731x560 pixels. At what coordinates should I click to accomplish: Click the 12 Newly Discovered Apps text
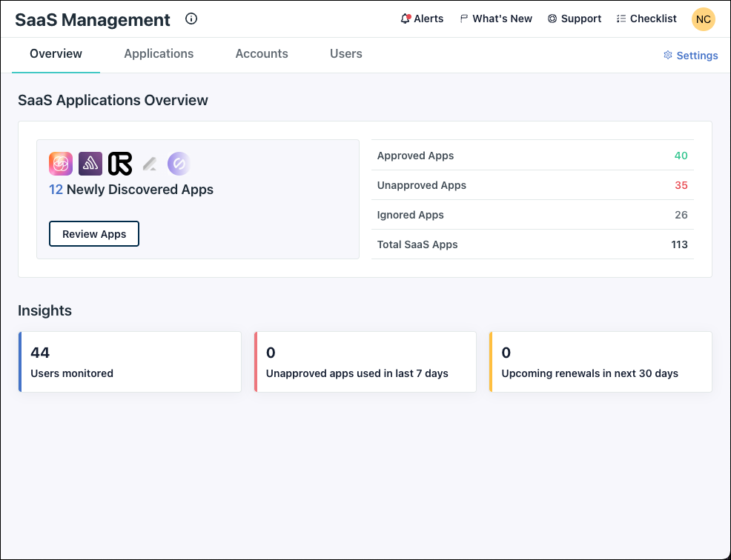131,190
